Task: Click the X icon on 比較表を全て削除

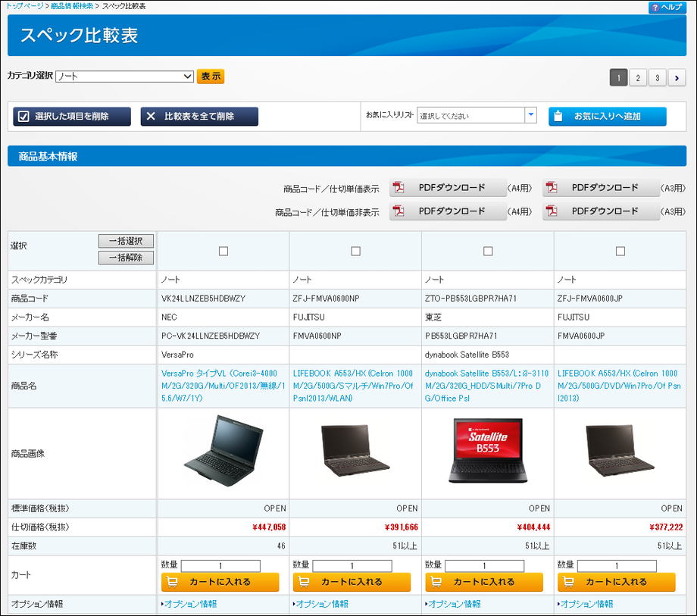Action: [x=151, y=117]
